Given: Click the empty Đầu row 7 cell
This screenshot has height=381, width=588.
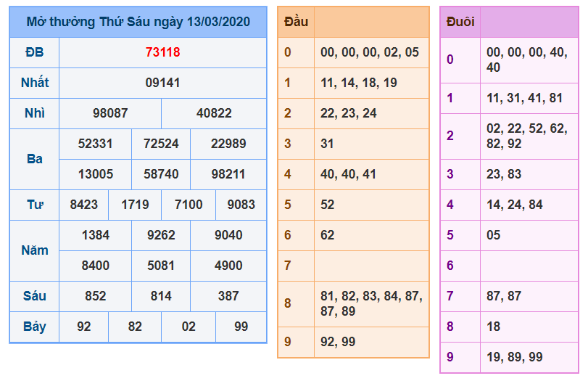Looking at the screenshot, I should pos(370,266).
